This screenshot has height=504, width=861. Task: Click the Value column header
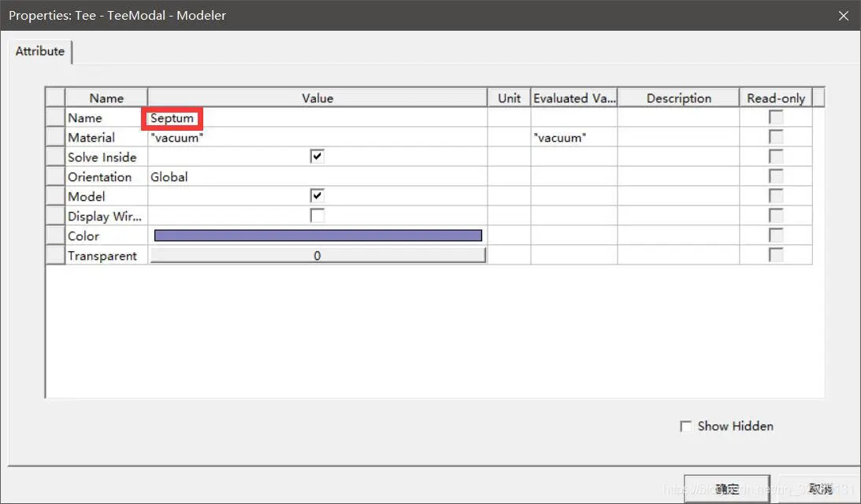point(317,98)
